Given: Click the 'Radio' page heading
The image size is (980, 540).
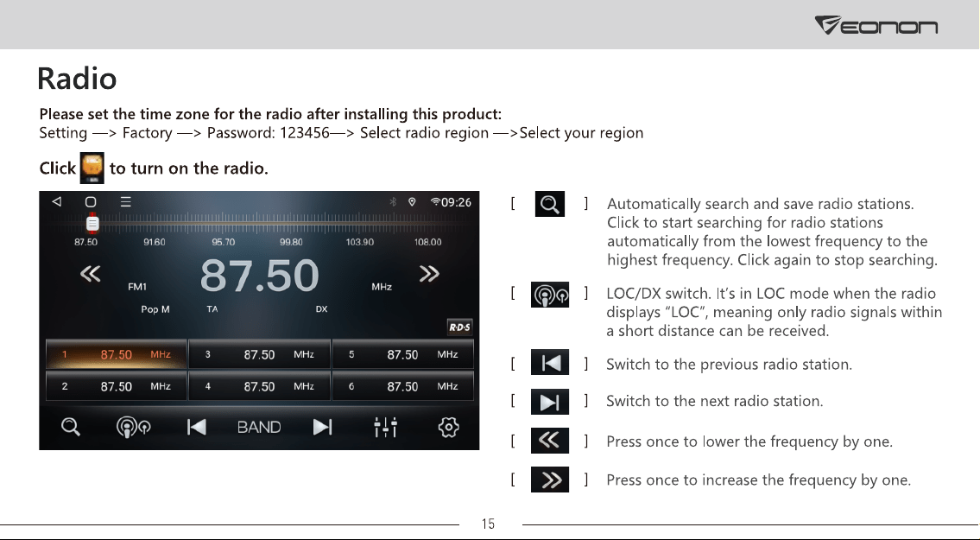Looking at the screenshot, I should 77,79.
